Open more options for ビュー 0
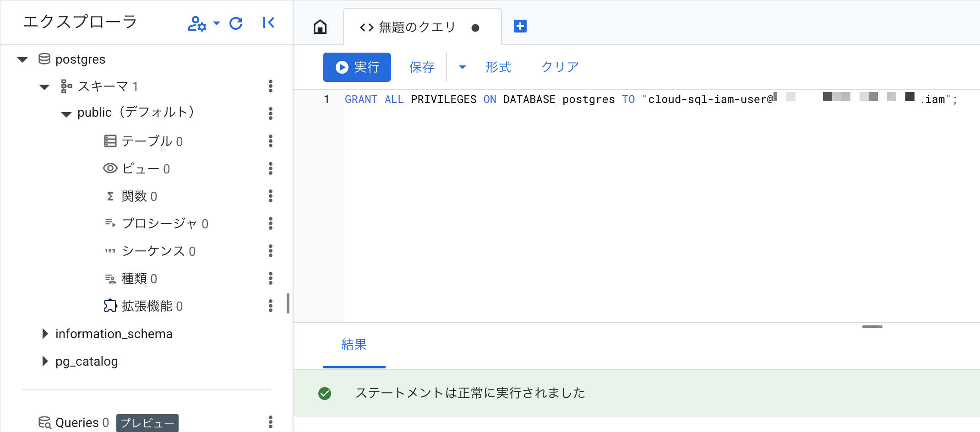Viewport: 980px width, 432px height. click(x=271, y=168)
